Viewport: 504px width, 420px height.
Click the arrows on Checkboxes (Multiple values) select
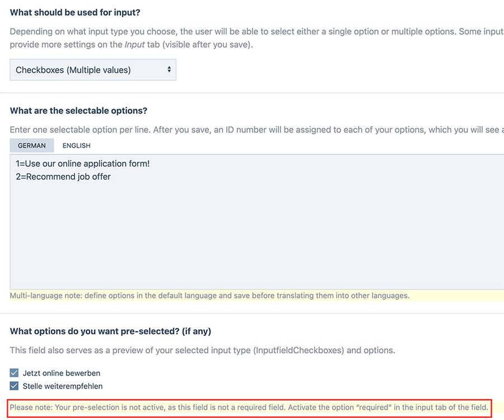coord(169,70)
